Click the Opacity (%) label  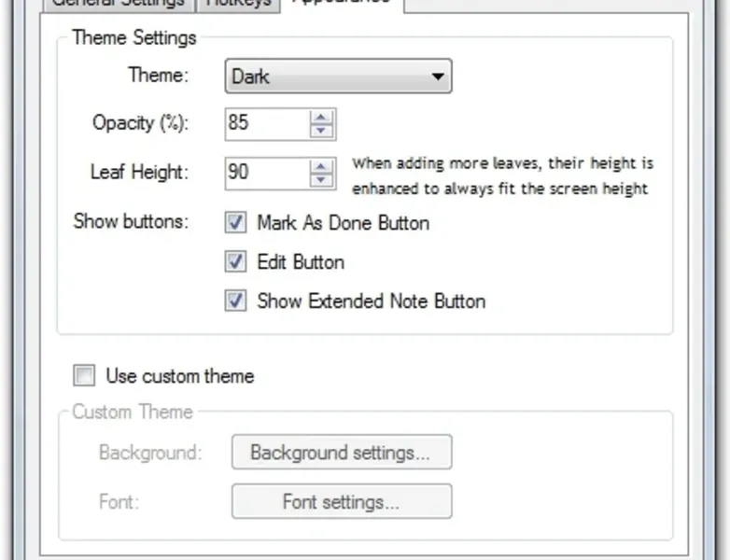[x=140, y=123]
